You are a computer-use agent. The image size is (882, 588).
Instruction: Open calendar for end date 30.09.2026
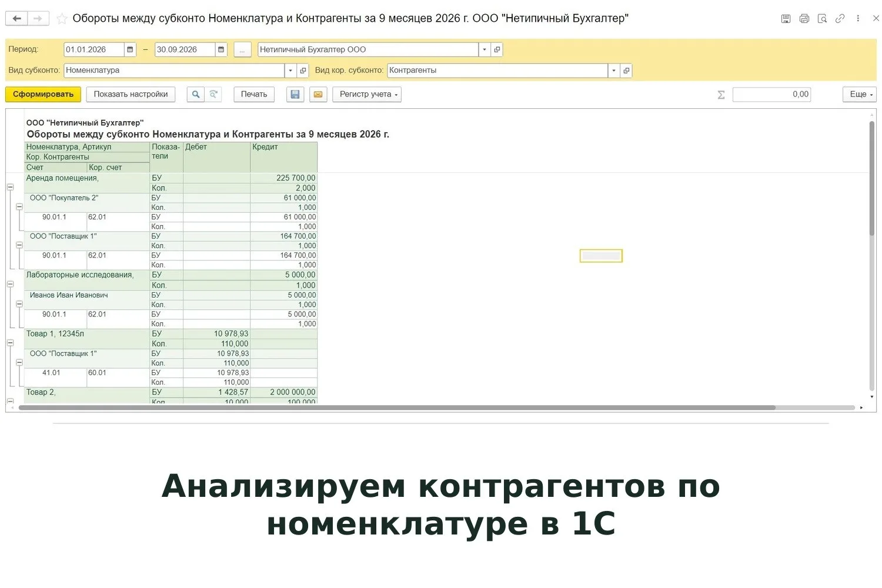coord(221,49)
